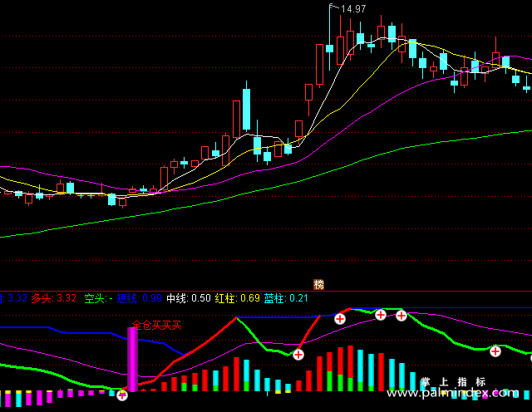Screen dimensions: 532x412
Task: Select the 14.97 high price label
Action: (353, 9)
